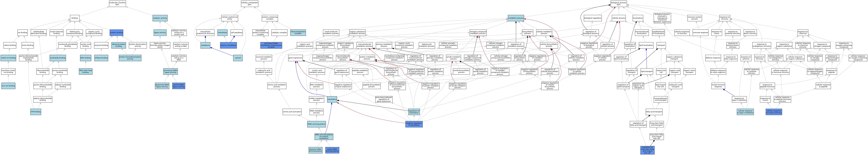This screenshot has width=868, height=155.
Task: Click the response to biotic stimulus node
Action: (750, 33)
